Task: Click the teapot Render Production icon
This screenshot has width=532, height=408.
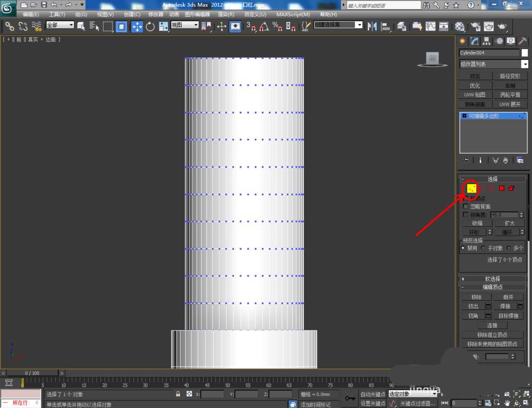Action: [x=502, y=26]
